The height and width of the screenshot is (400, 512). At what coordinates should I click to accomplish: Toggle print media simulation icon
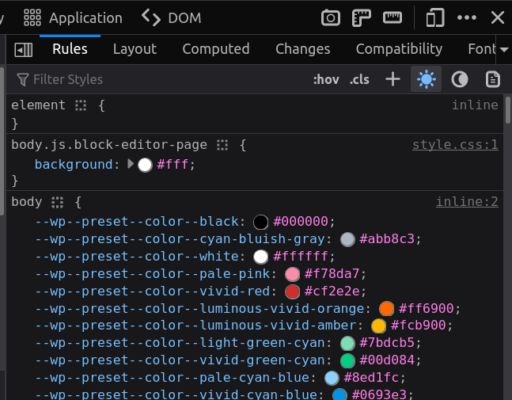(493, 79)
